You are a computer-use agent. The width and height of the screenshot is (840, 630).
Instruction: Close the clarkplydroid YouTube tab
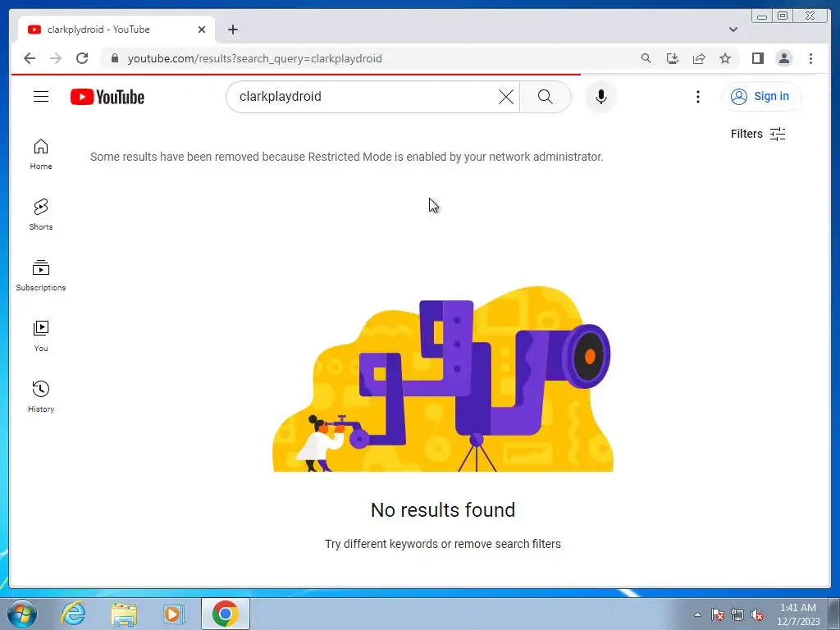tap(202, 30)
